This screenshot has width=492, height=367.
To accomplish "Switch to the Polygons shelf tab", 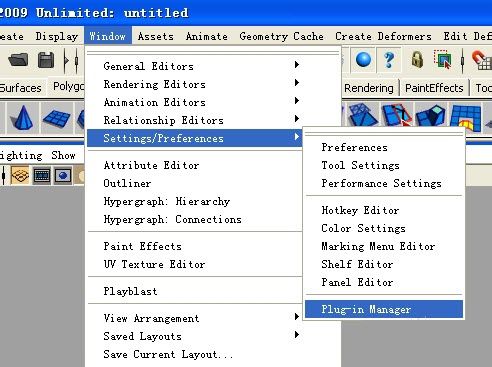I will [x=68, y=86].
